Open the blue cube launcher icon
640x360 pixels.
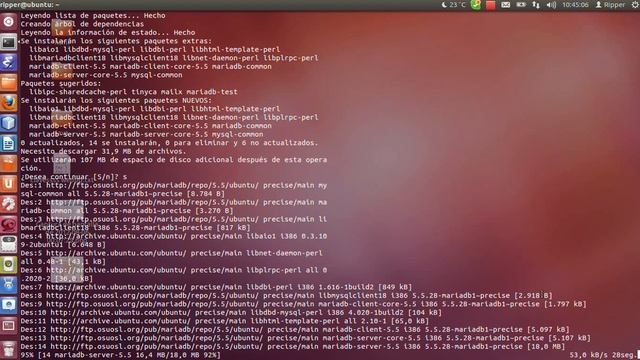click(9, 123)
